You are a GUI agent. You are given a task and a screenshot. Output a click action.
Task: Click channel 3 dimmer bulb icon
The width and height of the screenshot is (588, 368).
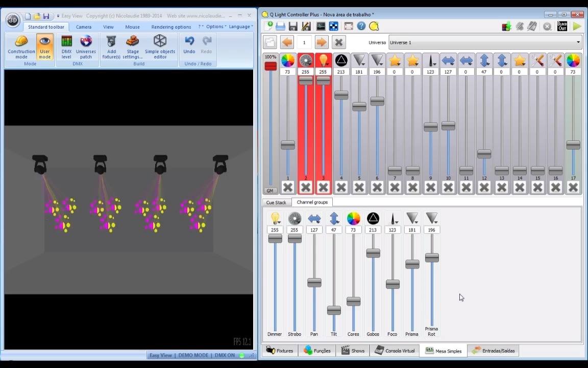[323, 60]
